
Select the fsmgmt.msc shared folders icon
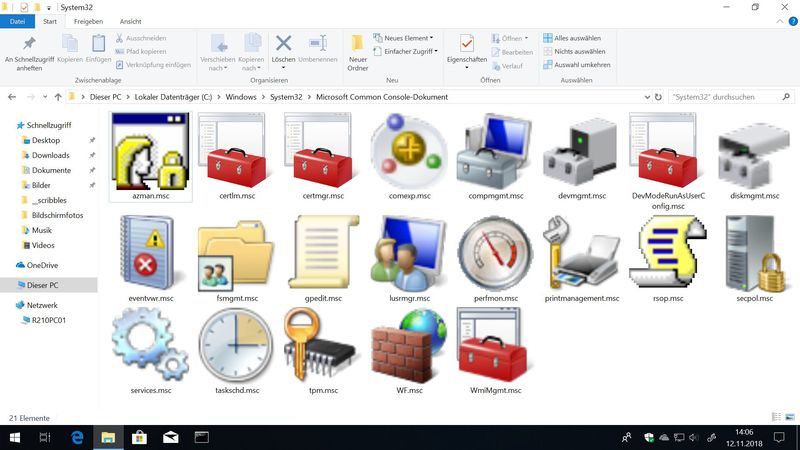(x=236, y=255)
